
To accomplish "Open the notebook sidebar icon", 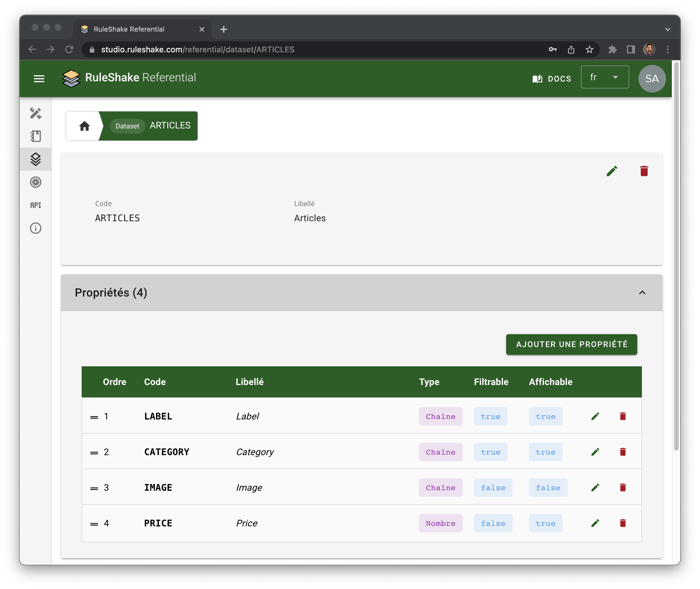I will click(x=36, y=136).
